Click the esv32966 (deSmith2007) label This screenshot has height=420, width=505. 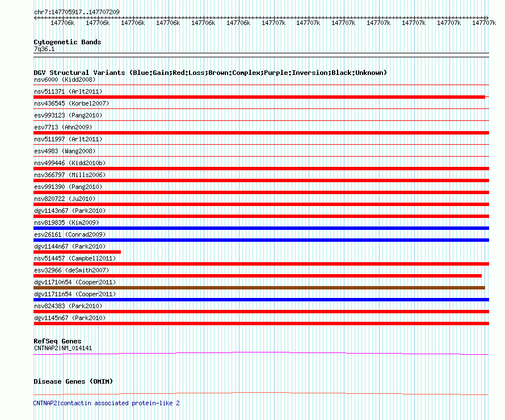[71, 270]
